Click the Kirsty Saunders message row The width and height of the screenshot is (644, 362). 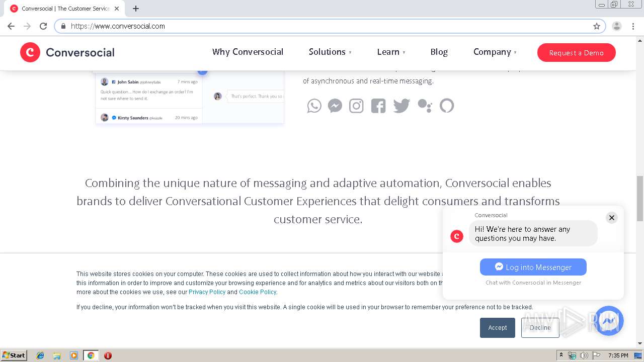click(x=149, y=118)
